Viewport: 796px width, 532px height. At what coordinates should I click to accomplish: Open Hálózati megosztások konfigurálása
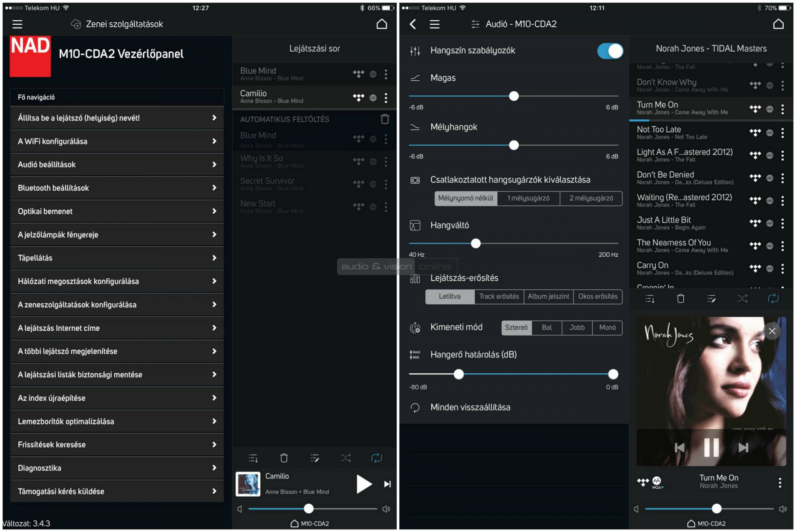click(117, 281)
